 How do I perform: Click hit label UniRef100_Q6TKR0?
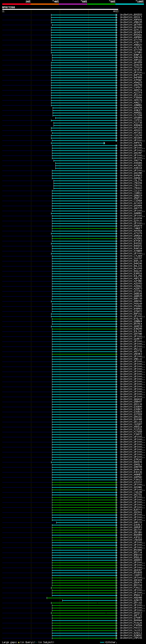tap(131, 25)
